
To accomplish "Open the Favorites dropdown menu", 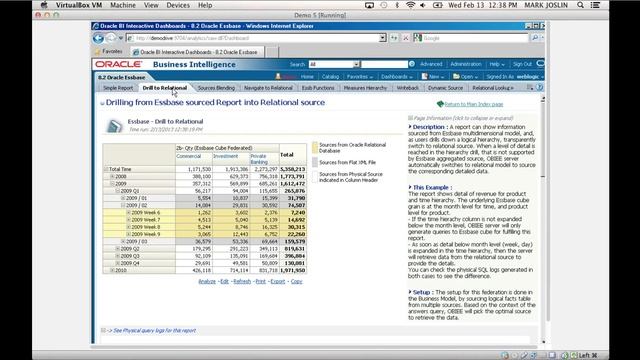I will coord(360,76).
